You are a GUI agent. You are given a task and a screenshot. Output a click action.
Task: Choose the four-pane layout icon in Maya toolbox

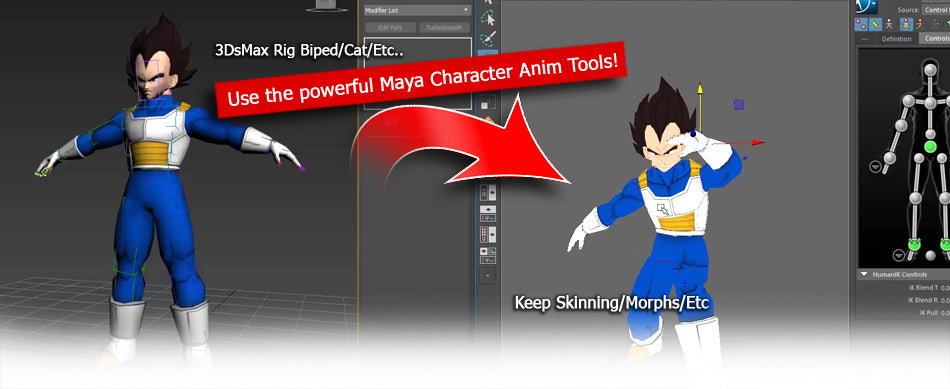pyautogui.click(x=488, y=234)
